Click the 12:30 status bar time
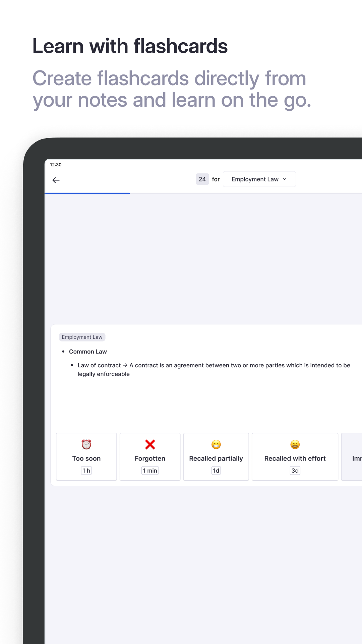 pos(56,165)
